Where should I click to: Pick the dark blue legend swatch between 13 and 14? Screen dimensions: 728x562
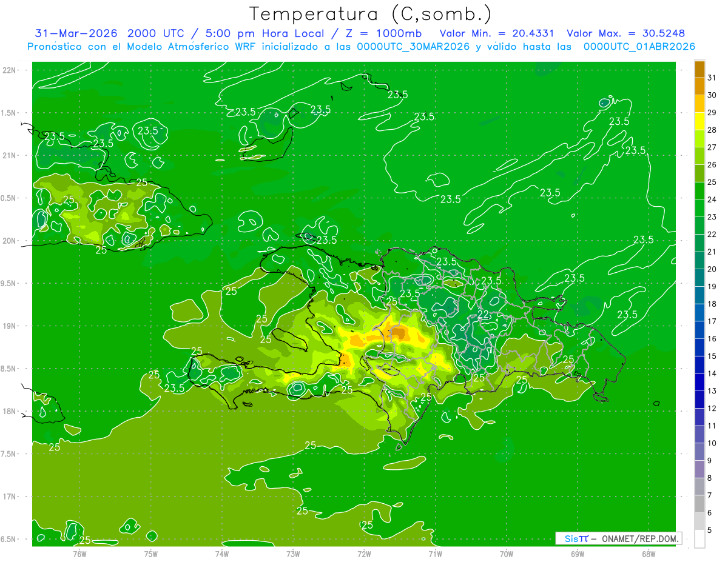pos(699,382)
